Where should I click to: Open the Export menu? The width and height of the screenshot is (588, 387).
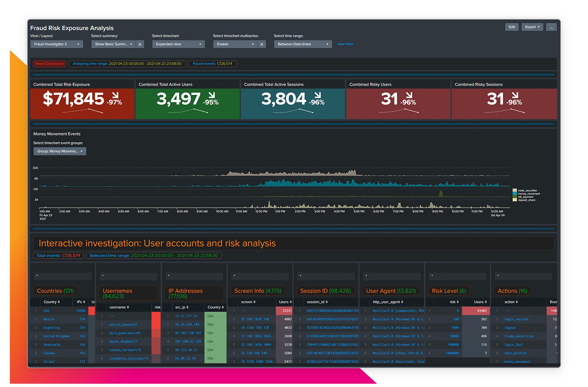(x=532, y=27)
